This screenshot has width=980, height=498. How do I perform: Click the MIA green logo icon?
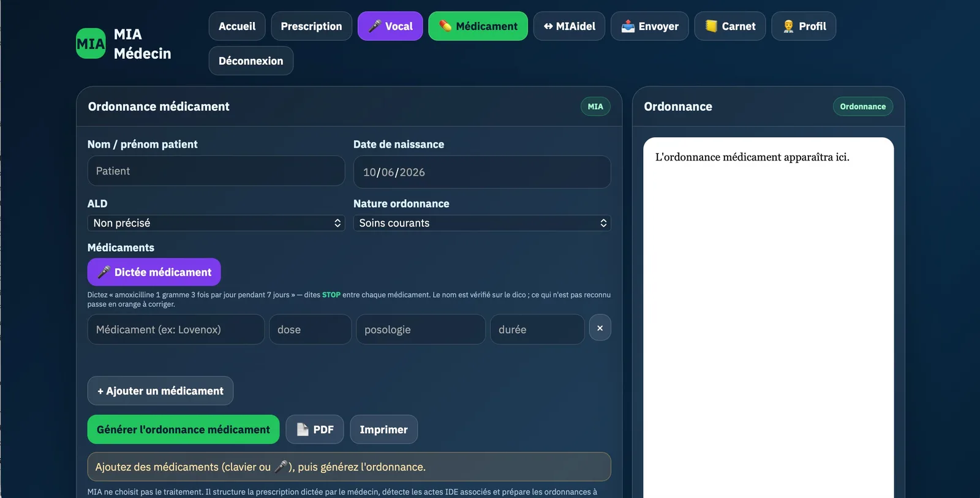pos(91,43)
